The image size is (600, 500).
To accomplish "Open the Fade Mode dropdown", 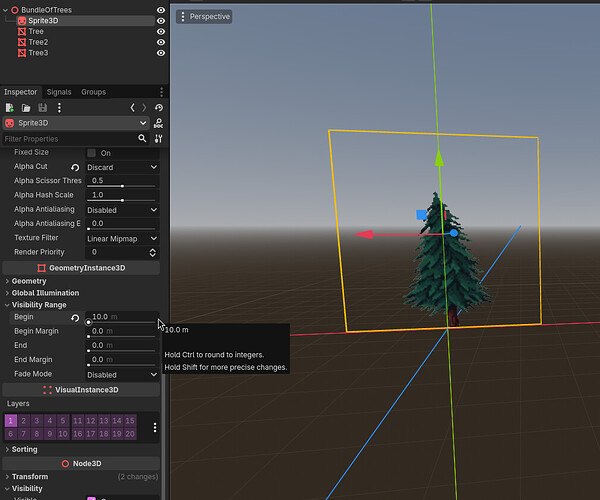I will tap(122, 375).
